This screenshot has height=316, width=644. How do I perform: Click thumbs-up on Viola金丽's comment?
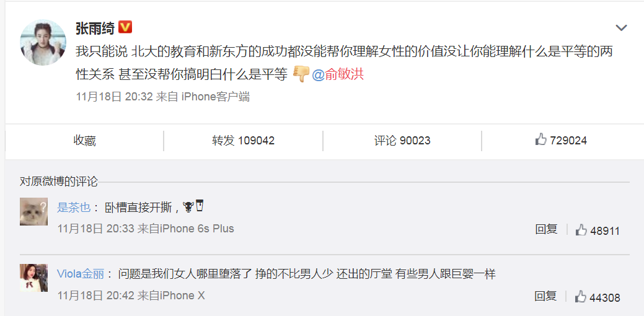(x=597, y=297)
